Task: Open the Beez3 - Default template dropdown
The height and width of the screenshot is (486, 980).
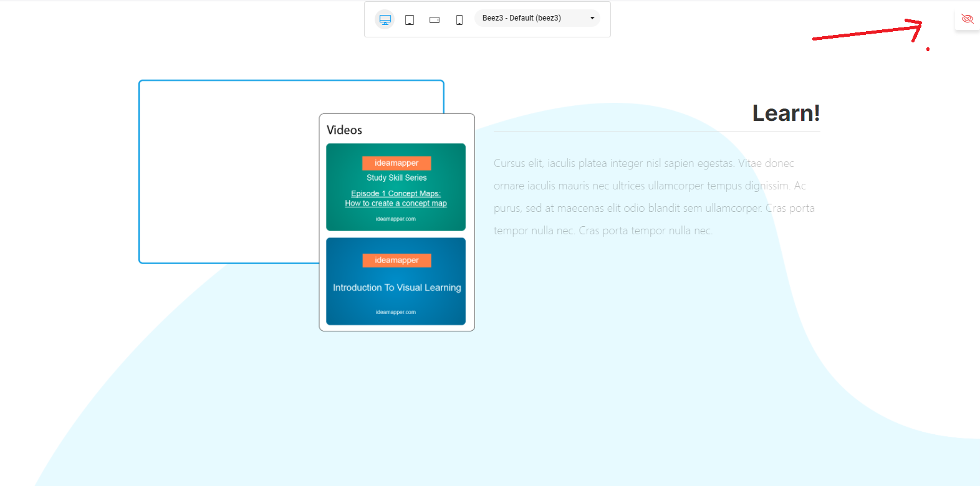Action: click(537, 18)
